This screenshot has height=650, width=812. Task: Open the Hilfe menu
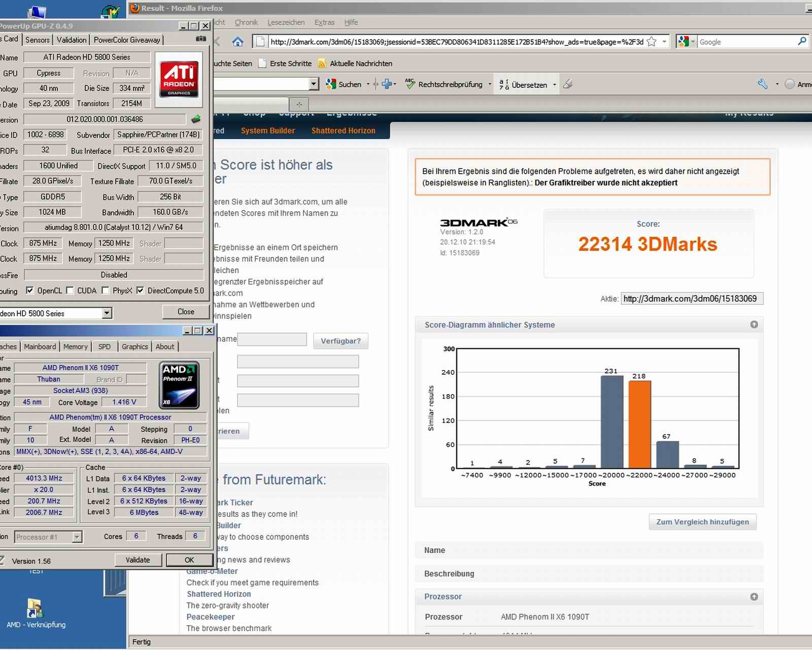click(351, 22)
